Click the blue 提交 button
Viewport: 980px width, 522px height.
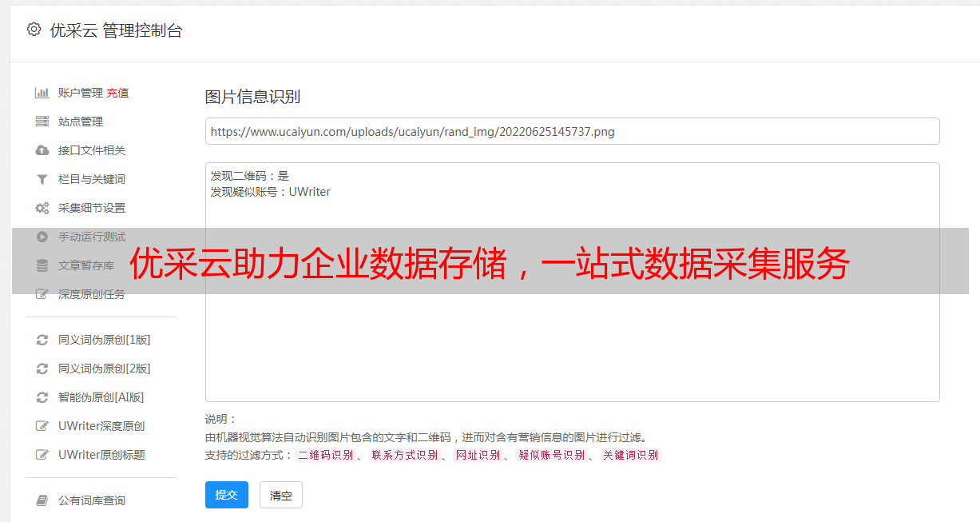[x=227, y=495]
